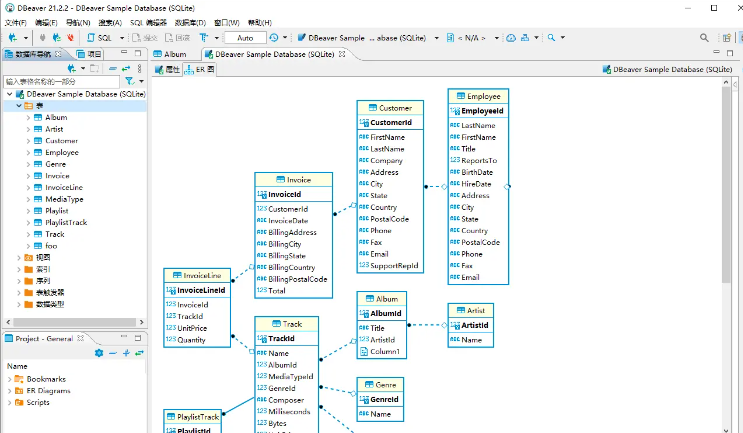Expand the 视图 views folder

[19, 258]
